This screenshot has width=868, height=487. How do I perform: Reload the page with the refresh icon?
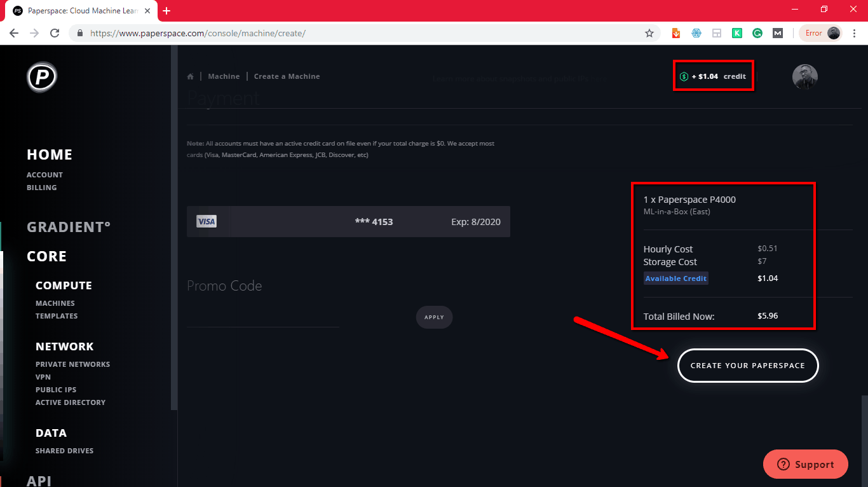55,33
